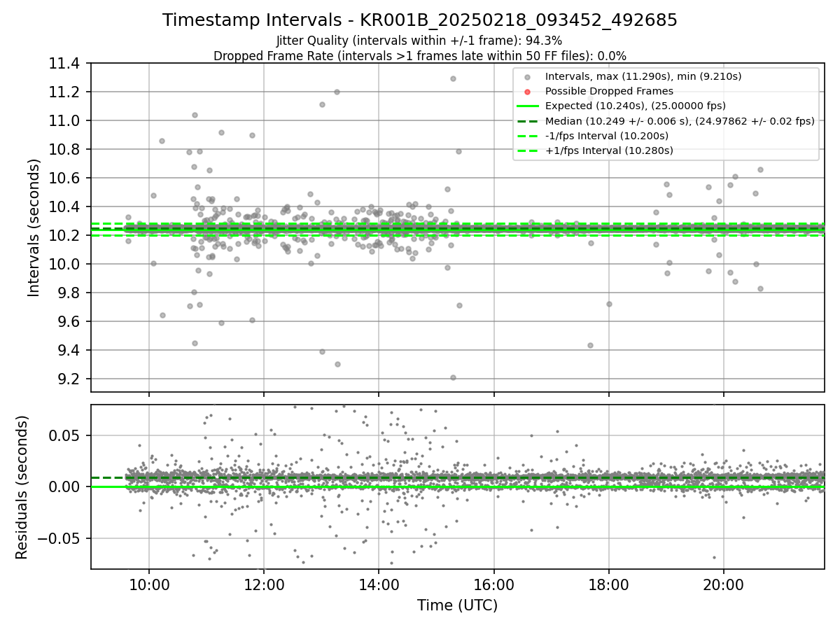Click the '9.4' y-axis tick label
This screenshot has height=630, width=840.
pyautogui.click(x=70, y=351)
